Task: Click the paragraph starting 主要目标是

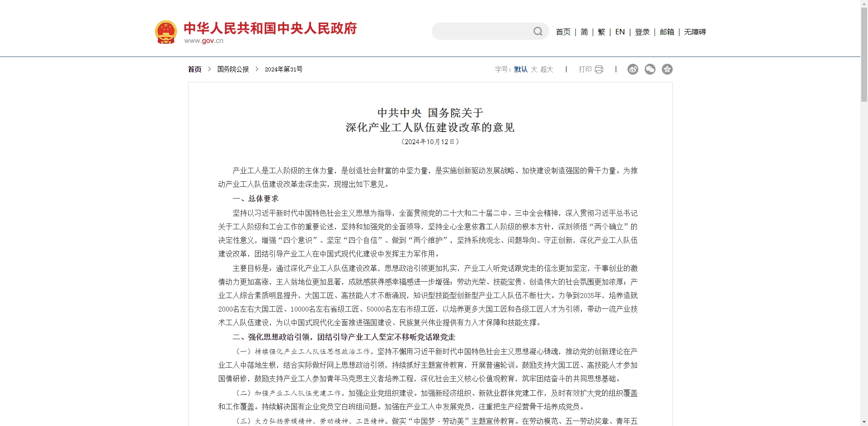Action: coord(428,295)
